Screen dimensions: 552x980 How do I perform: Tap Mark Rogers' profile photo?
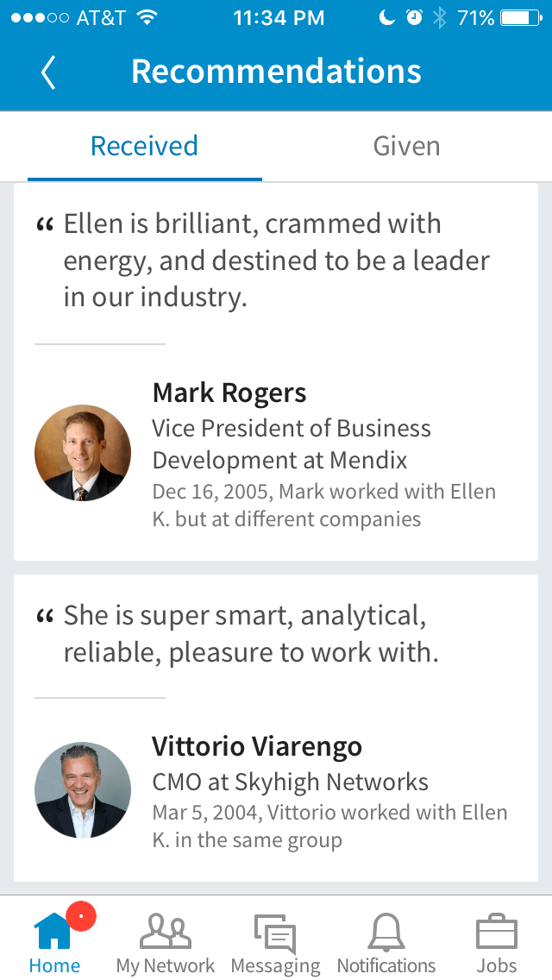coord(83,453)
